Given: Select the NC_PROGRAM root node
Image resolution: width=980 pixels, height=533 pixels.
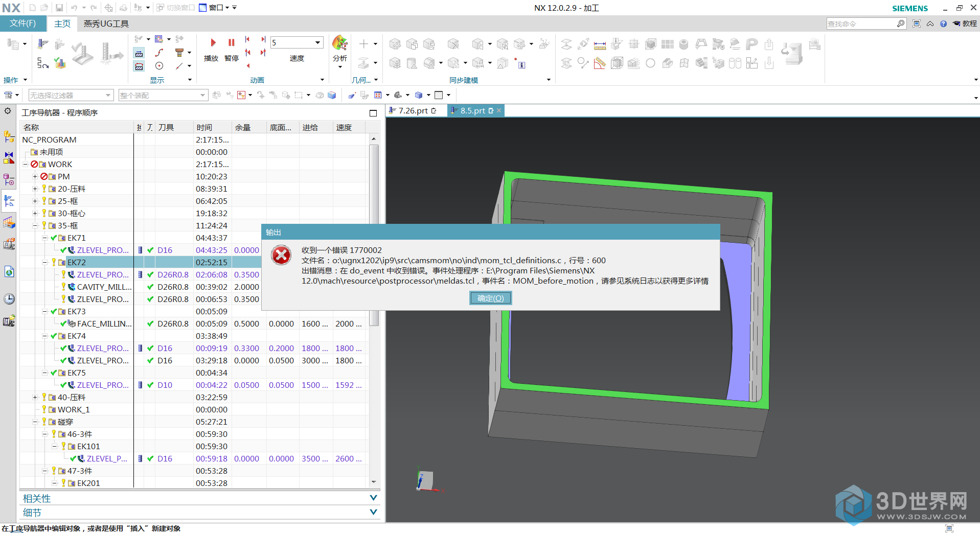Looking at the screenshot, I should click(x=50, y=140).
